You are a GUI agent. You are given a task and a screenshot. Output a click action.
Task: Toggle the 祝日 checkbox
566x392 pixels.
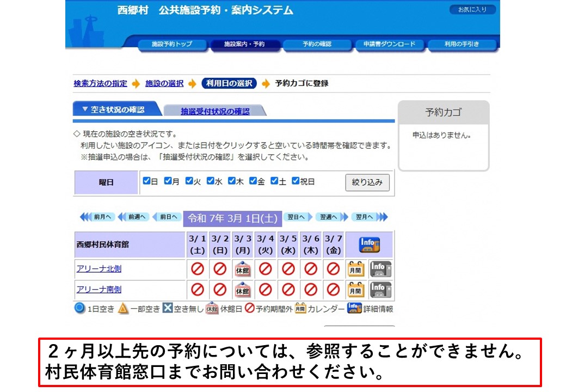tap(296, 181)
